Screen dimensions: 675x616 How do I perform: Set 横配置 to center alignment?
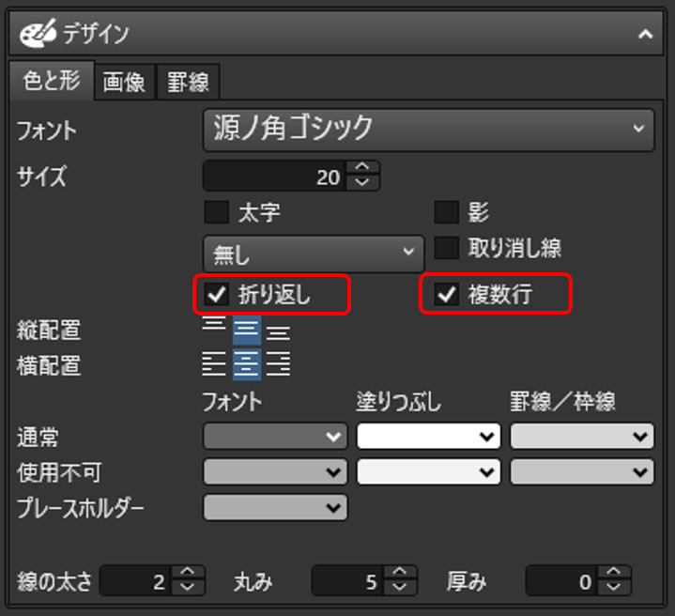click(247, 364)
